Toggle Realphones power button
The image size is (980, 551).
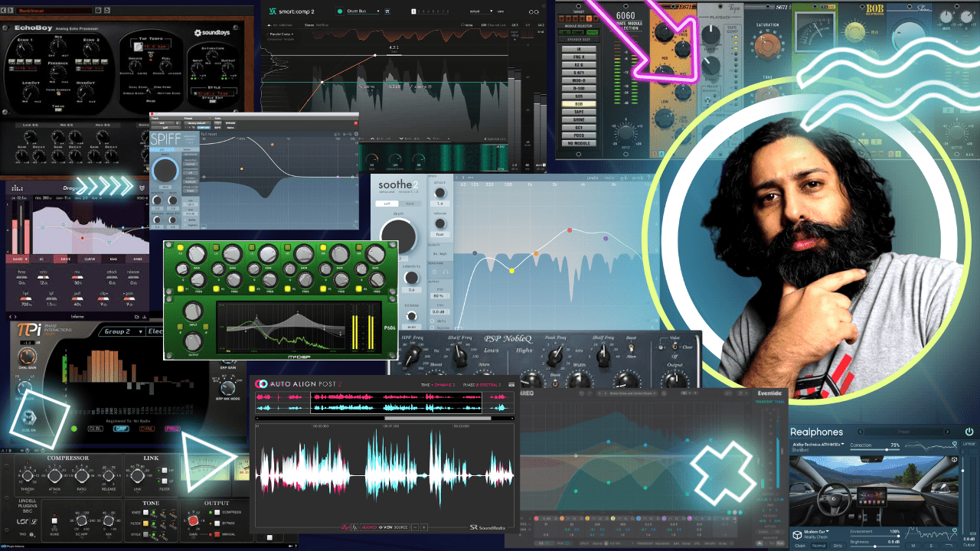(969, 432)
